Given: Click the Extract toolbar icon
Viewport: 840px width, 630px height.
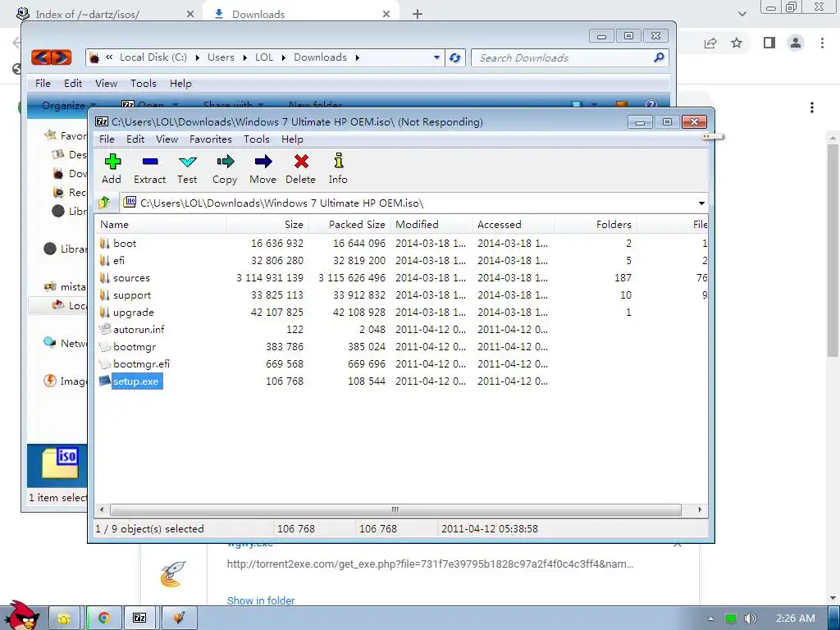Looking at the screenshot, I should point(150,162).
